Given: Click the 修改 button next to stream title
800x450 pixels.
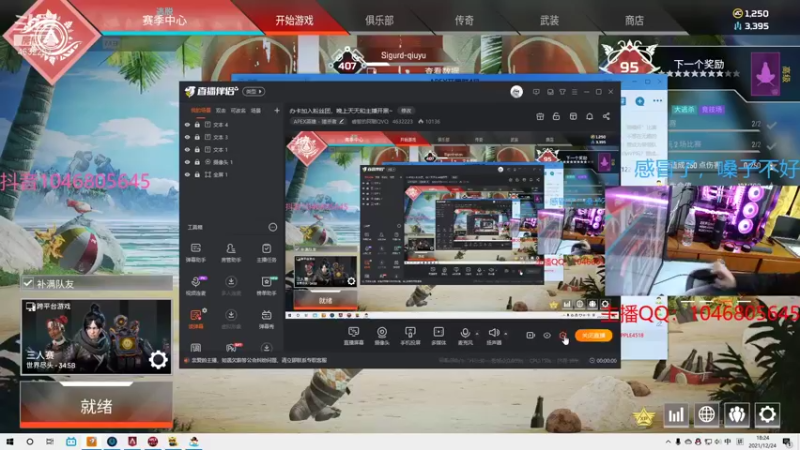Looking at the screenshot, I should click(x=406, y=110).
